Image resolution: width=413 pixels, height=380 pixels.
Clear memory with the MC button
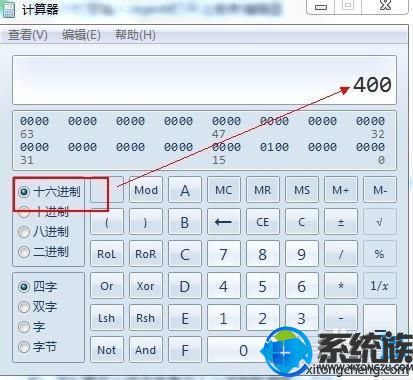tap(224, 190)
